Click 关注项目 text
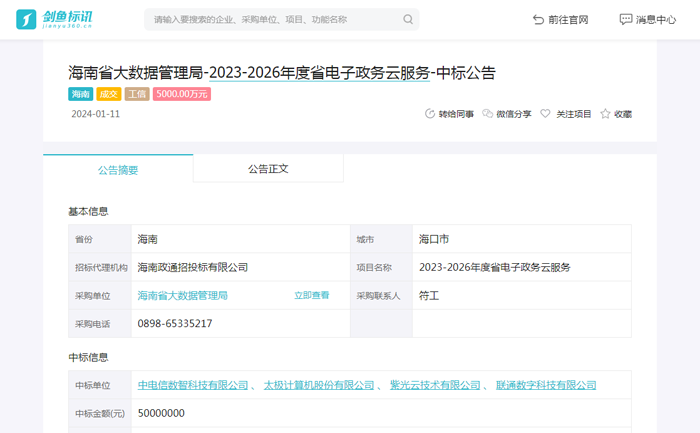 tap(574, 114)
